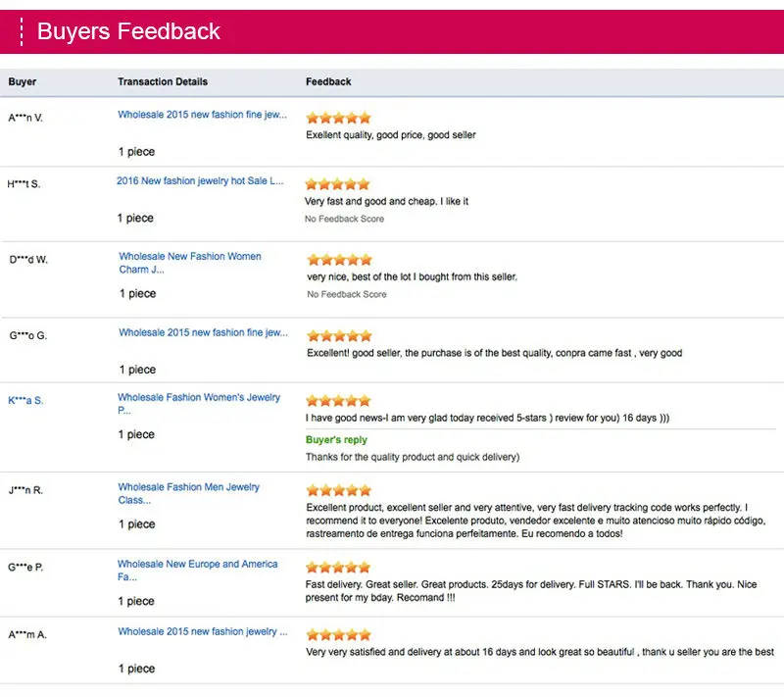Click the stars beside G***o G.'s feedback

tap(339, 335)
